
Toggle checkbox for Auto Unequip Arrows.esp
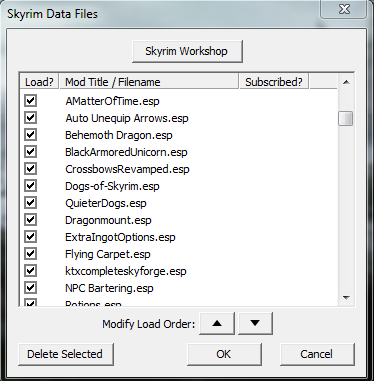point(30,118)
